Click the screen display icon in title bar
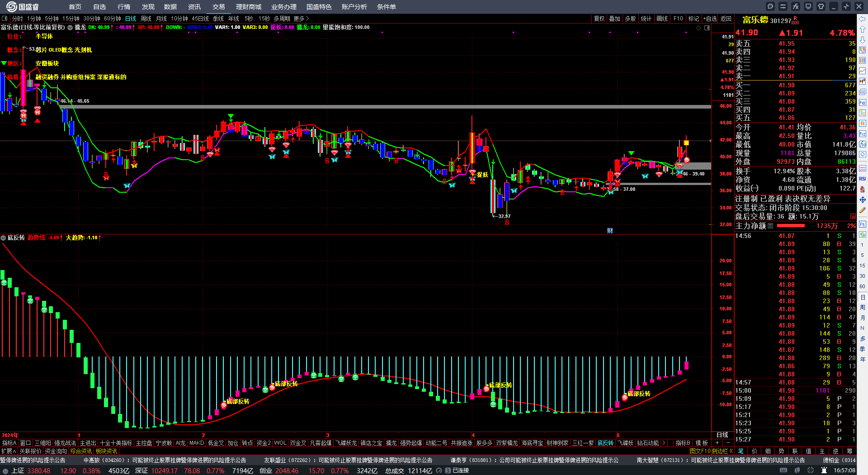Viewport: 868px width, 475px height. [x=808, y=6]
